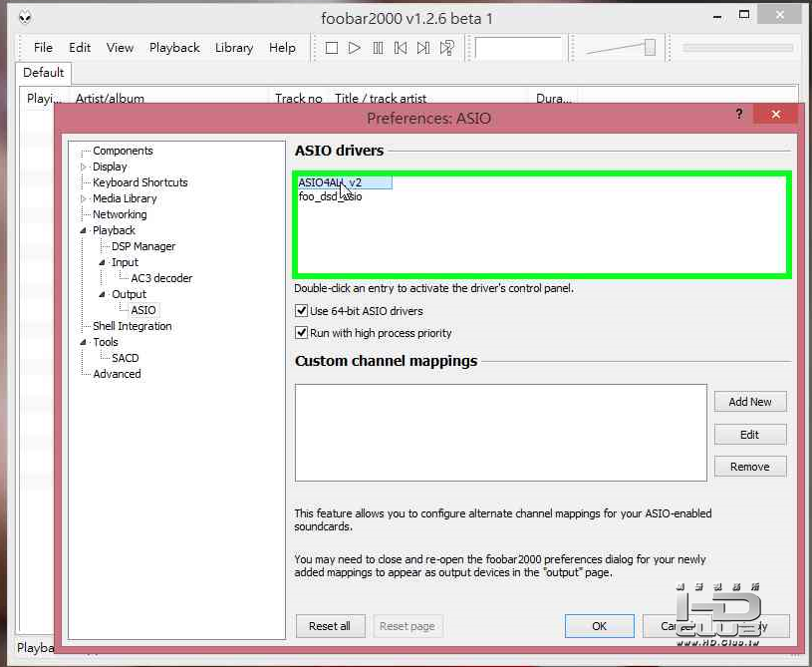Open the View menu
Viewport: 812px width, 667px height.
point(121,48)
